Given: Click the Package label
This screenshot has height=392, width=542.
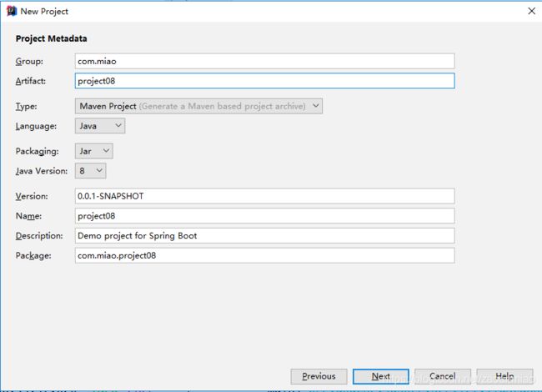Looking at the screenshot, I should click(x=33, y=256).
